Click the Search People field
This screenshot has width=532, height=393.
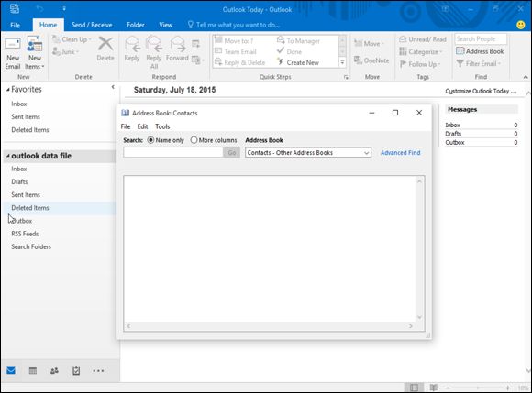point(481,39)
